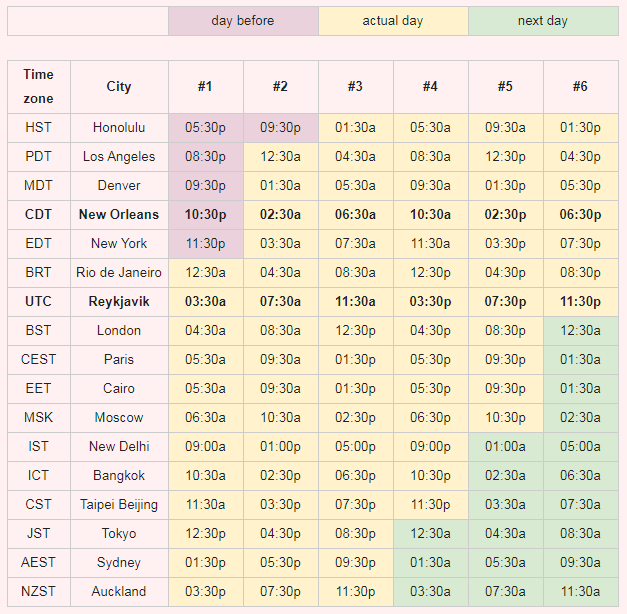
Task: Select the AEST time zone cell
Action: (39, 563)
